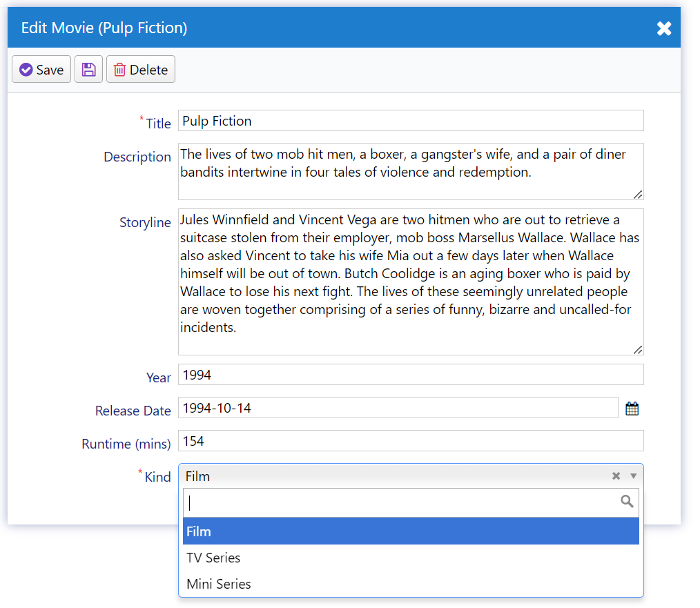Click the Release Date input field
700x608 pixels.
tap(398, 408)
